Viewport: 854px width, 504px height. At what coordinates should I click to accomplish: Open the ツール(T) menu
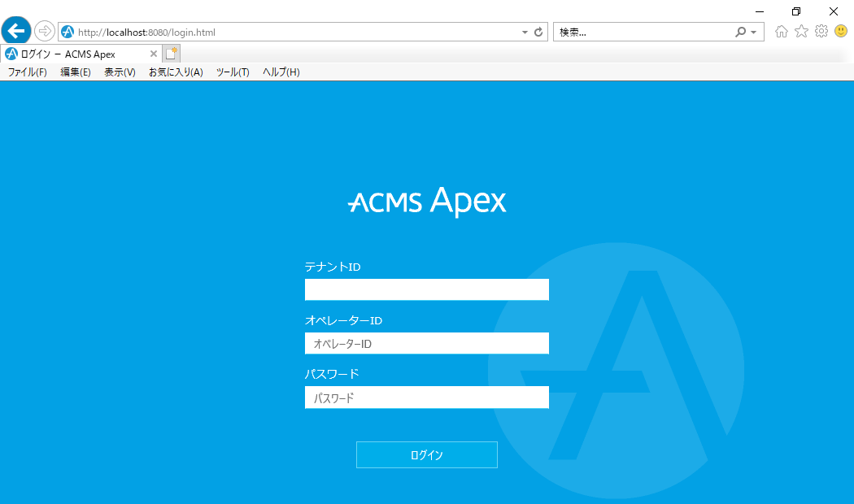(233, 72)
